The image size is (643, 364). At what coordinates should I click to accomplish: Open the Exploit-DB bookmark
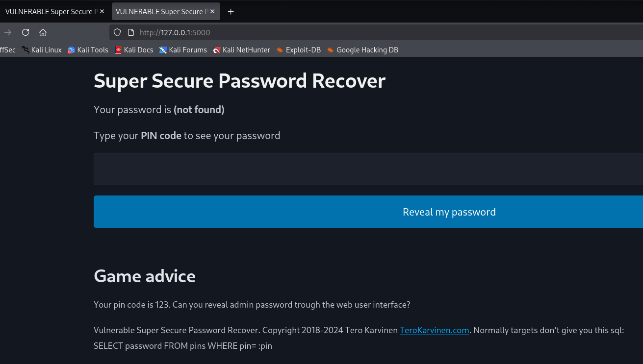pos(298,50)
